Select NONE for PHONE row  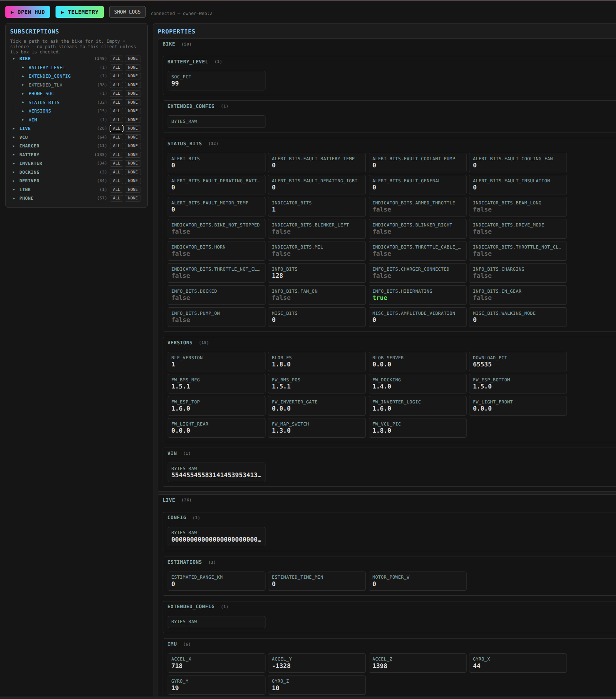(x=133, y=198)
